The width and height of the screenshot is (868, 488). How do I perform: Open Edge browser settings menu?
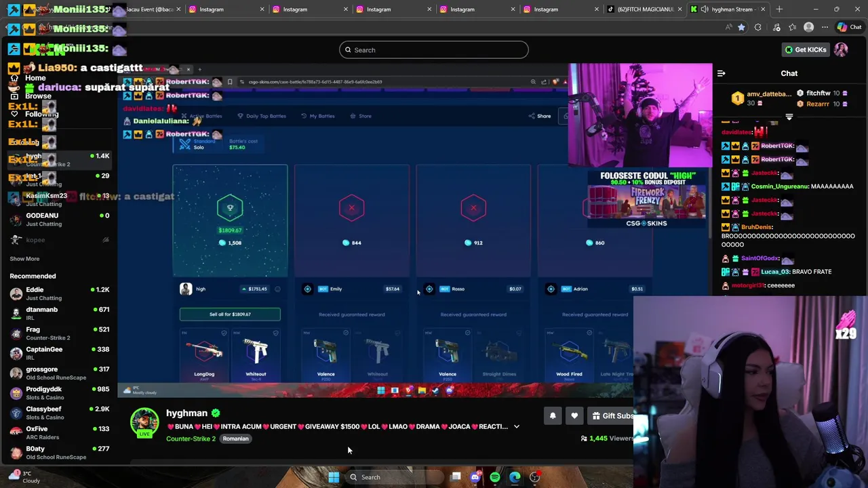point(825,27)
